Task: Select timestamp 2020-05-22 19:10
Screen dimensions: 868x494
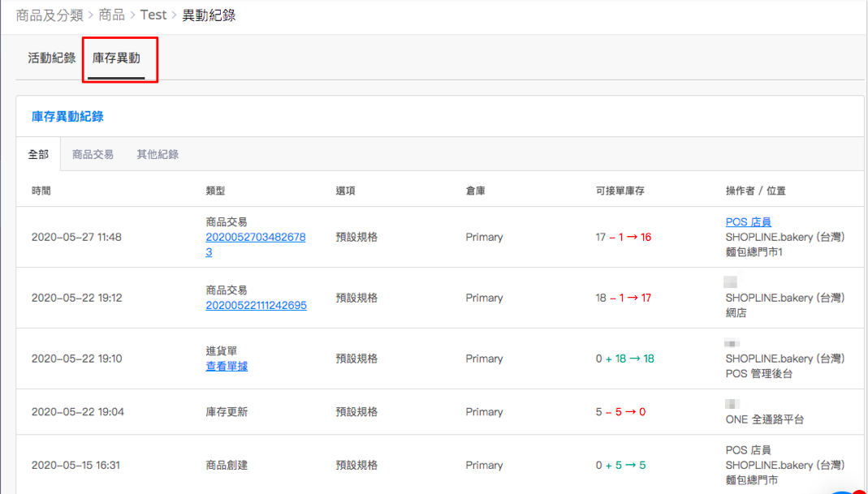Action: coord(76,359)
